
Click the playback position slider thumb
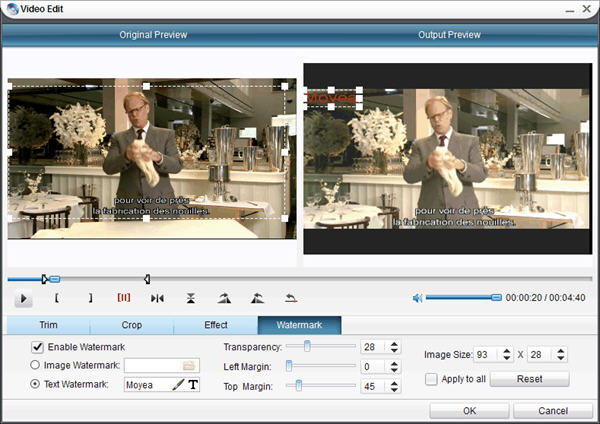55,279
